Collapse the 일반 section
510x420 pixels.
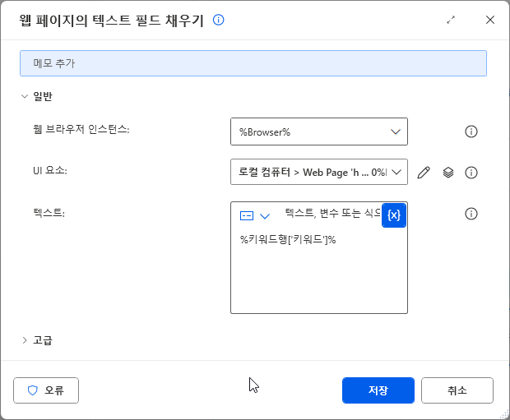[x=25, y=96]
